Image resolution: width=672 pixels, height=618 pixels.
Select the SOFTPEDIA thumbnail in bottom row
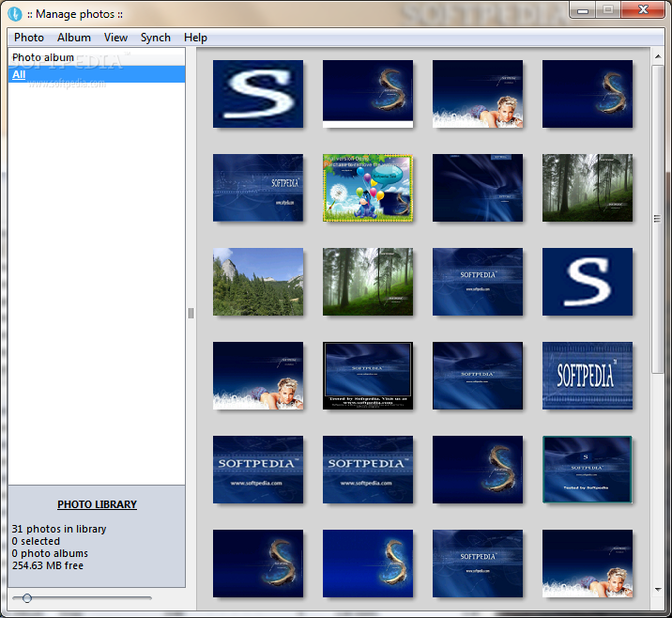(x=478, y=564)
